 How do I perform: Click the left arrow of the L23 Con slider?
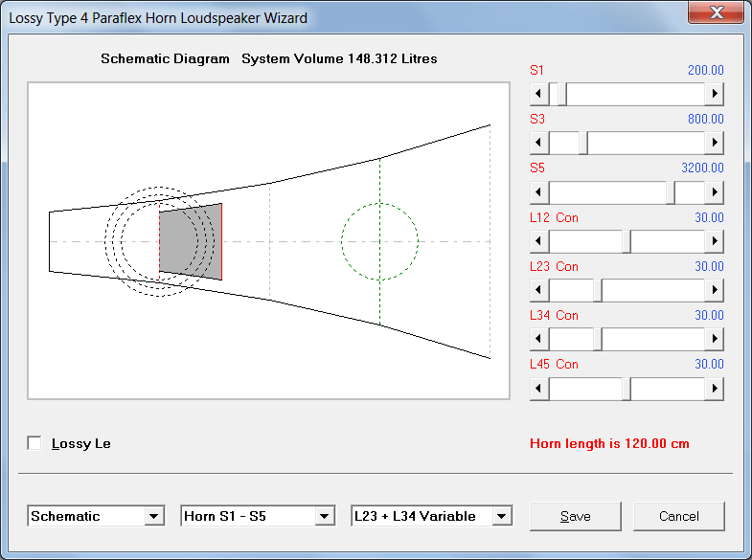[x=539, y=290]
